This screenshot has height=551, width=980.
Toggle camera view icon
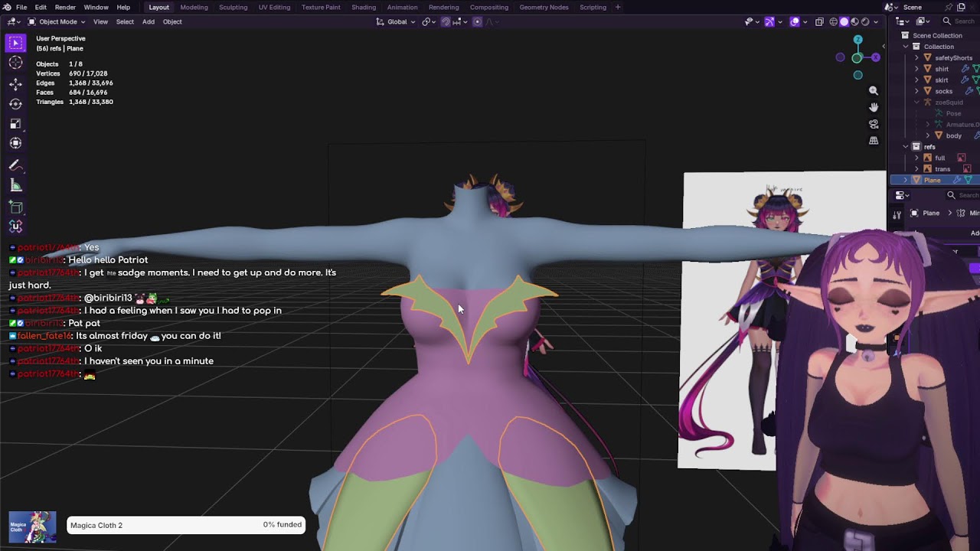click(874, 124)
